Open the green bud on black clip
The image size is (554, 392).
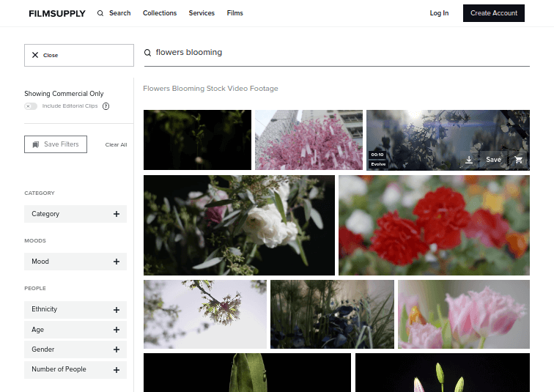[247, 372]
